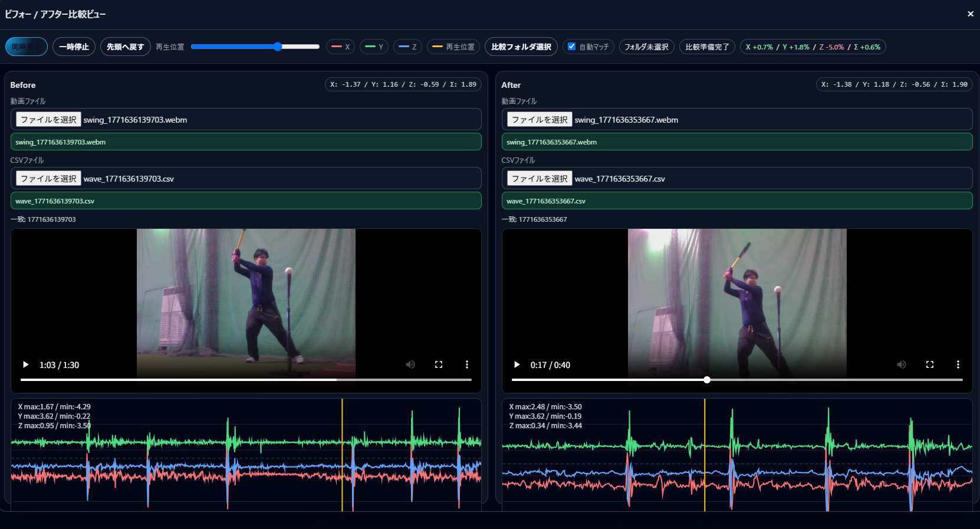Toggle the X axis legend chip
The width and height of the screenshot is (980, 529).
click(x=340, y=47)
